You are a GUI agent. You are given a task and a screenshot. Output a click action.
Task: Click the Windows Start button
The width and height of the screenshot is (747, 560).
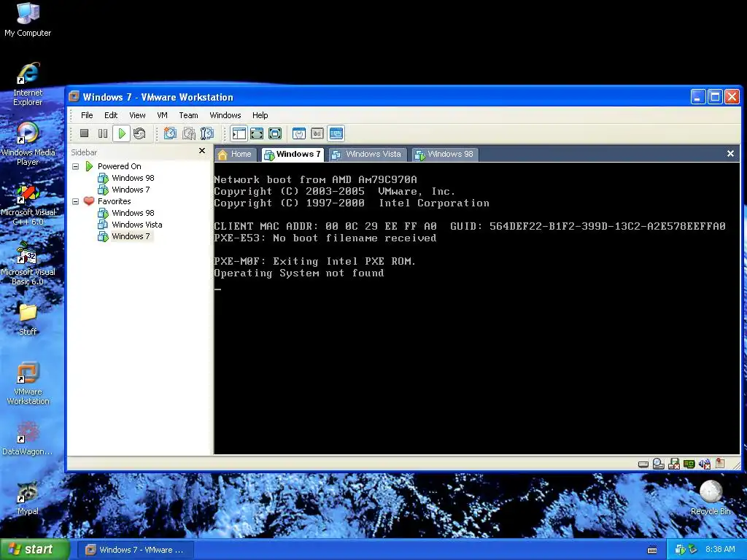point(34,550)
